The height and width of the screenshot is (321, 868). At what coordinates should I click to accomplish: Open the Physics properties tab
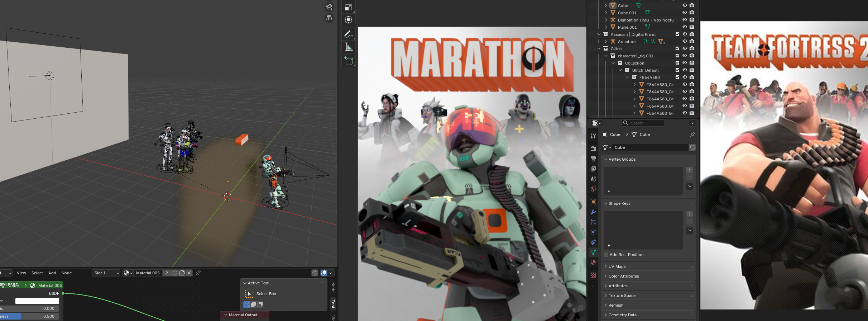tap(593, 232)
